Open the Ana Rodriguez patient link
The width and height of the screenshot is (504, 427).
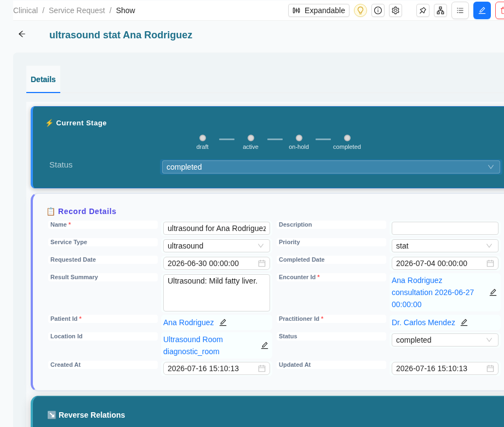click(x=188, y=322)
